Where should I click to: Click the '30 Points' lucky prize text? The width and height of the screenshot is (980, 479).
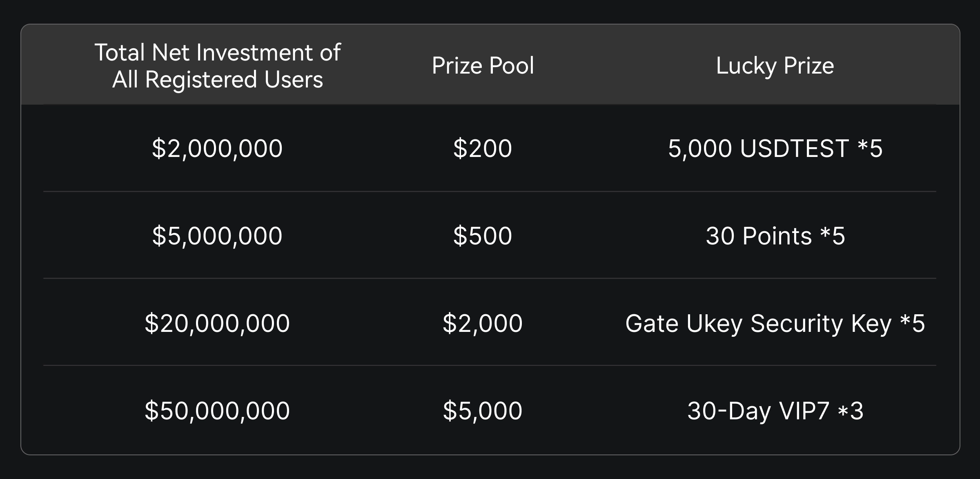click(759, 236)
